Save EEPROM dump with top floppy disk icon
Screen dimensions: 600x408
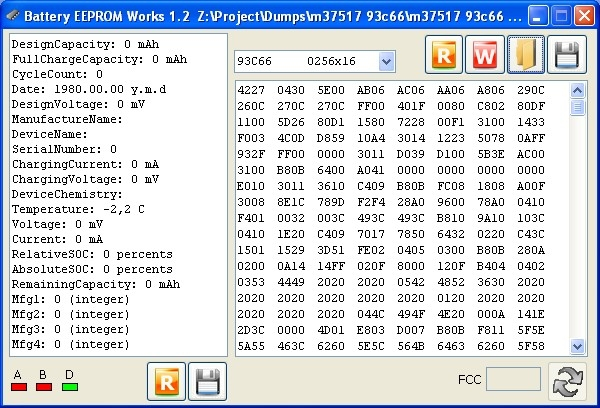point(567,55)
